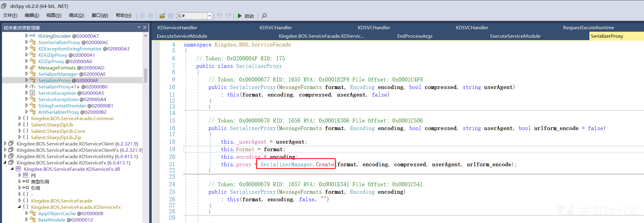Image resolution: width=644 pixels, height=223 pixels.
Task: Click the PE node icon
Action: (x=25, y=175)
